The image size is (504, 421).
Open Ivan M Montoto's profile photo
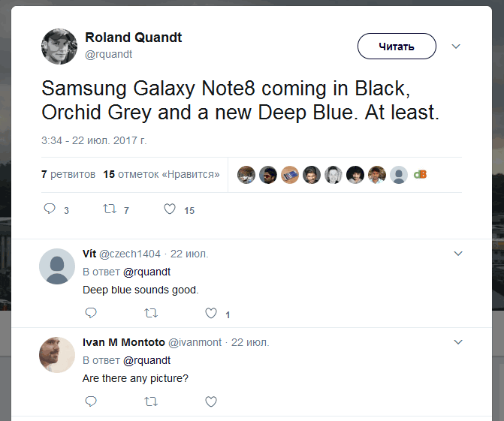(57, 355)
